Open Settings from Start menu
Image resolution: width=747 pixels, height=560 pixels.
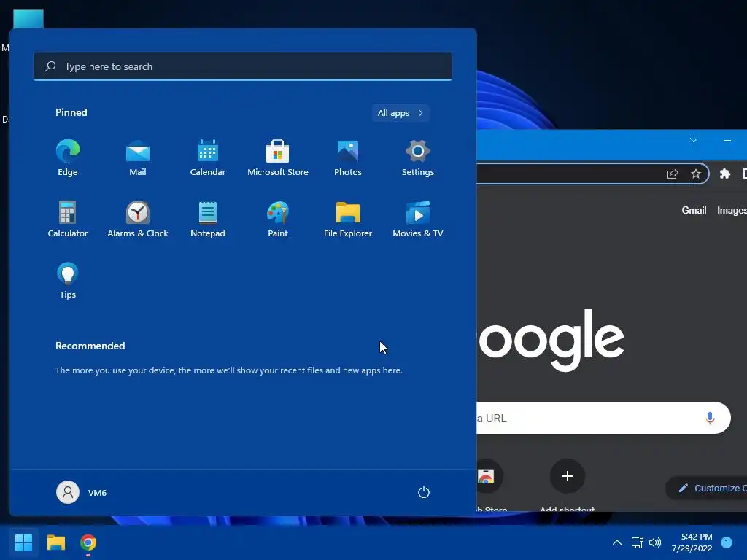tap(418, 158)
